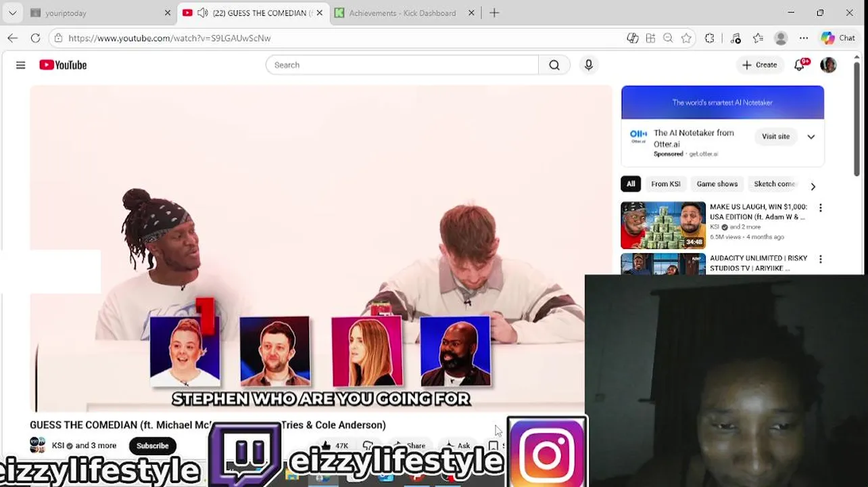This screenshot has height=487, width=868.
Task: Click the search magnifier button
Action: [x=554, y=65]
